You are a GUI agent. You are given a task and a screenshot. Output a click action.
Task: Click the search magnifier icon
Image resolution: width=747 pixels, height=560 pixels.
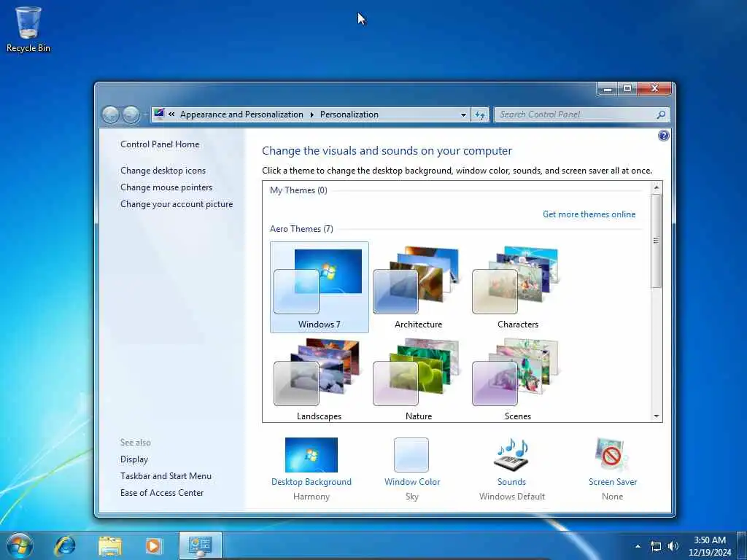[661, 114]
